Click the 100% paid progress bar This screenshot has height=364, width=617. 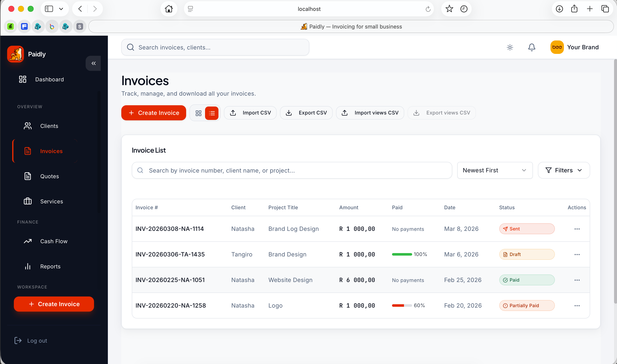402,254
